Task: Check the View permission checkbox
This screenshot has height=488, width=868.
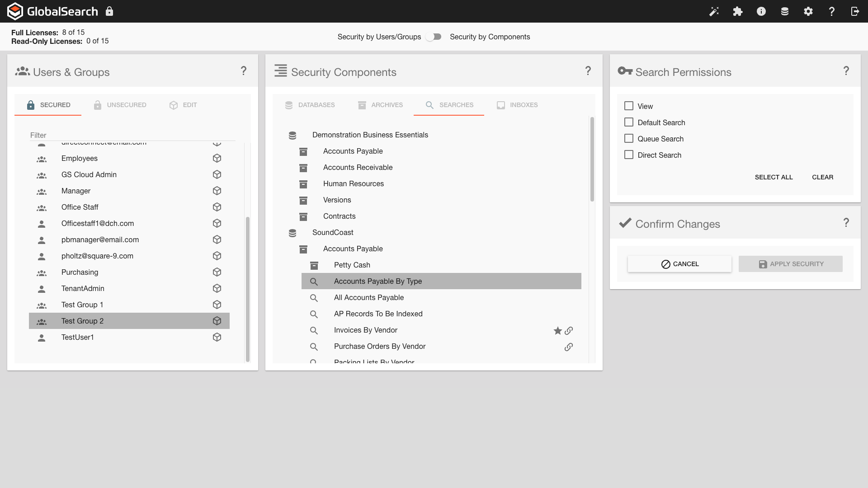Action: (628, 106)
